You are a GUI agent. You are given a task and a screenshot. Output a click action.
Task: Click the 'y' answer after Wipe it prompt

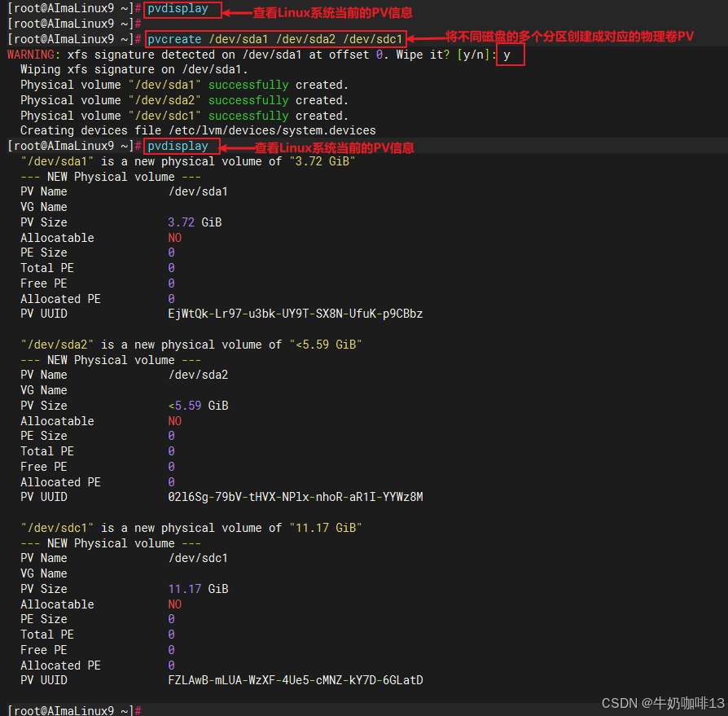[507, 55]
